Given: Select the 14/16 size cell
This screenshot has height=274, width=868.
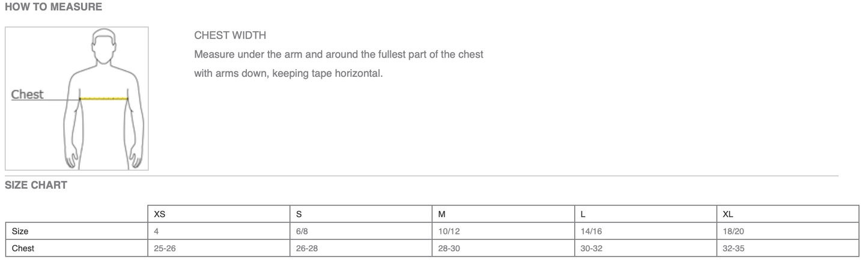Looking at the screenshot, I should pos(591,231).
